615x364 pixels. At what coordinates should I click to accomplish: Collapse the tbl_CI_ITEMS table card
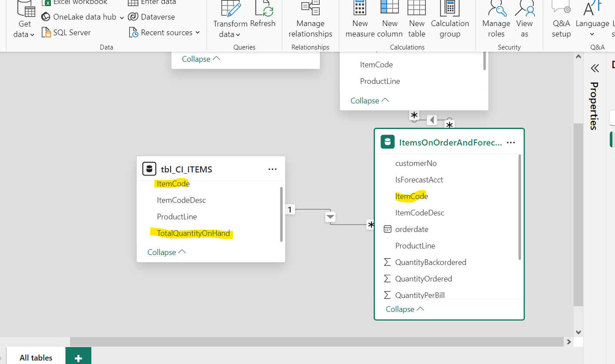pyautogui.click(x=167, y=252)
